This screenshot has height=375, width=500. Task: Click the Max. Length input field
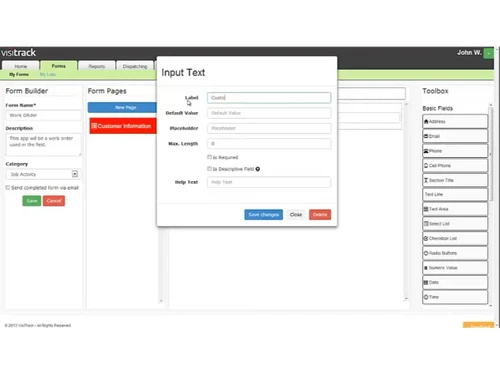tap(269, 144)
